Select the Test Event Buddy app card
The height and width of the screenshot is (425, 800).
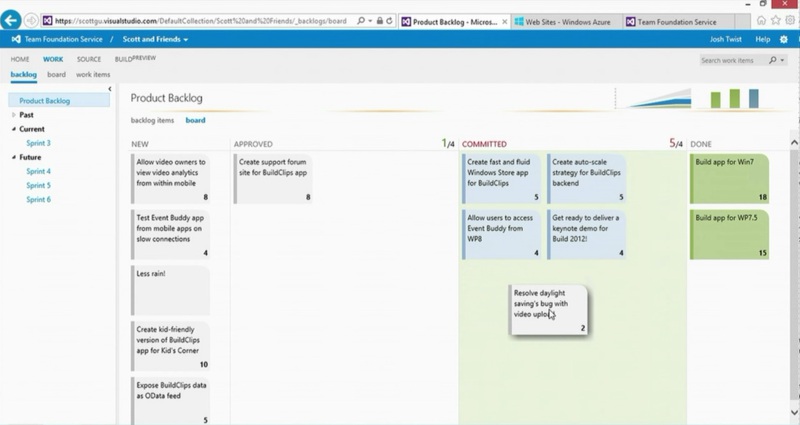point(170,234)
